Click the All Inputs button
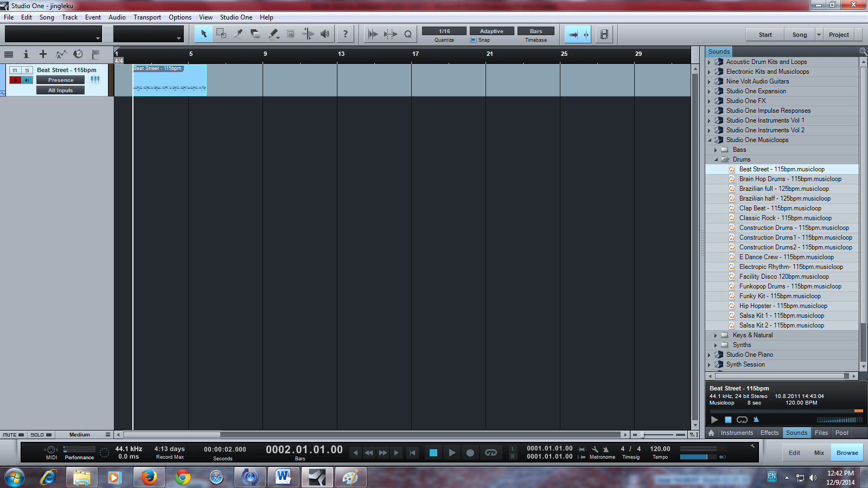 [60, 90]
